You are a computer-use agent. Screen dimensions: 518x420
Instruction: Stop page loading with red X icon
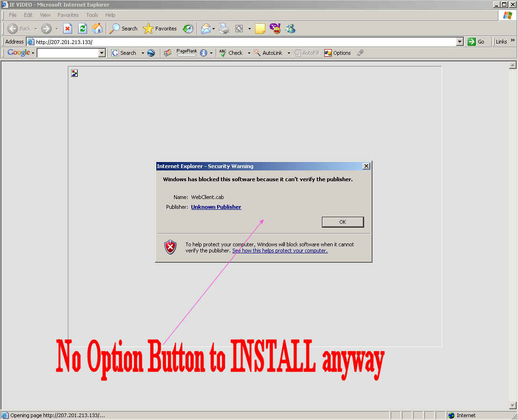click(67, 29)
